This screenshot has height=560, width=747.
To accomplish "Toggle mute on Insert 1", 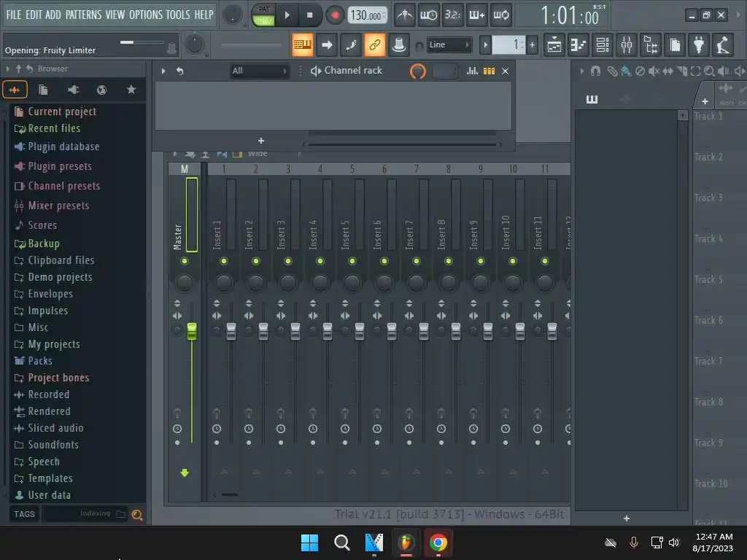I will pyautogui.click(x=224, y=261).
